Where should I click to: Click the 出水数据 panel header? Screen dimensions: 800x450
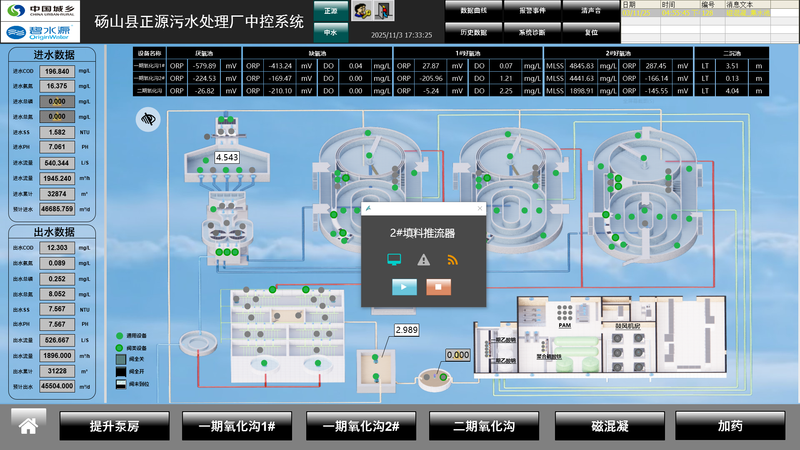coord(54,232)
